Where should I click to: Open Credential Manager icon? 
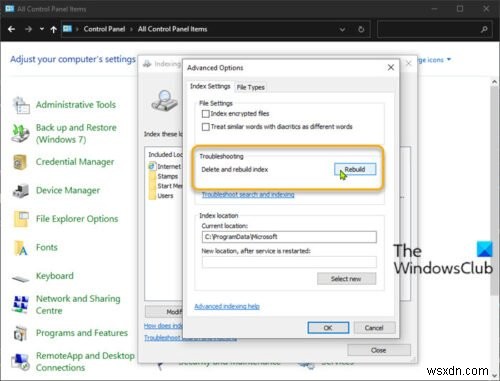click(x=20, y=162)
